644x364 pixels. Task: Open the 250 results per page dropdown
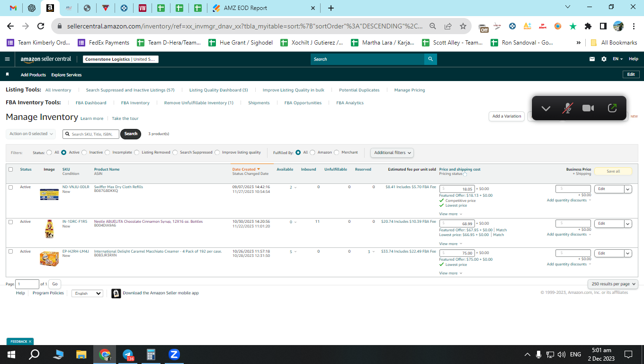613,284
